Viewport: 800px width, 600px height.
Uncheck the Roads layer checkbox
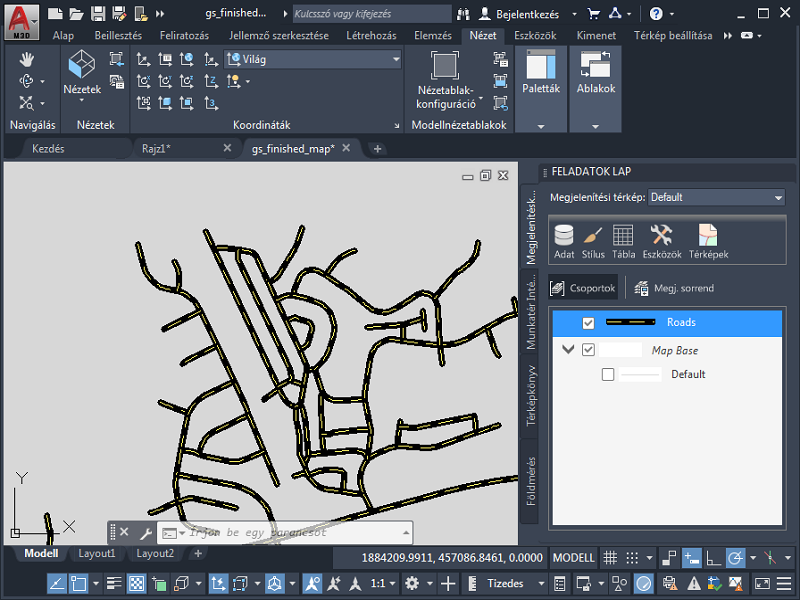point(588,323)
